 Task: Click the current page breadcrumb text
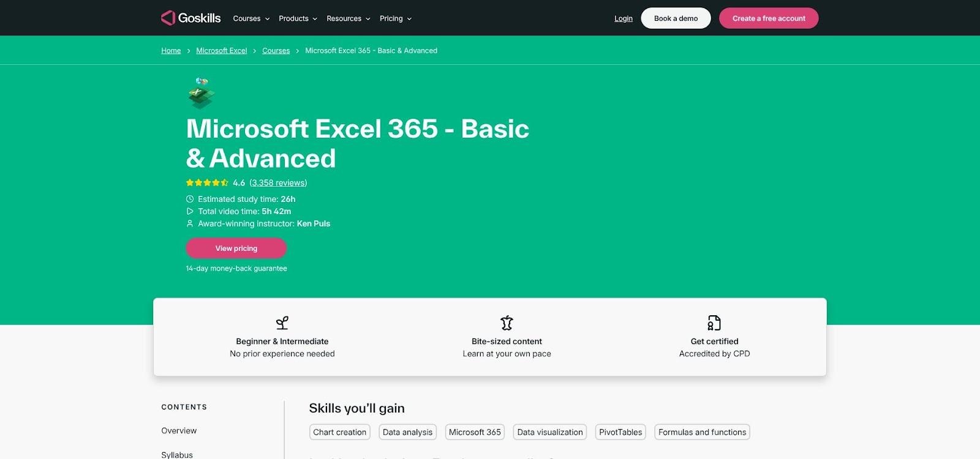(371, 51)
